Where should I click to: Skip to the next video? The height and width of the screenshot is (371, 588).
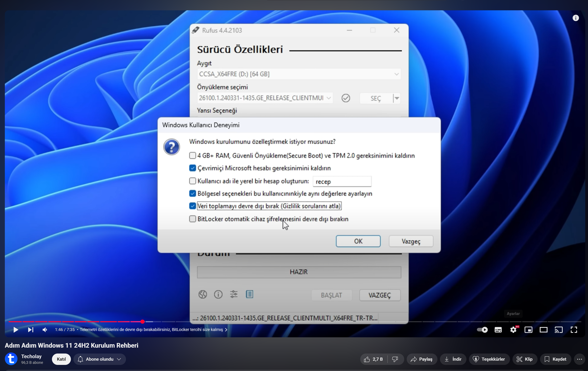click(x=30, y=330)
